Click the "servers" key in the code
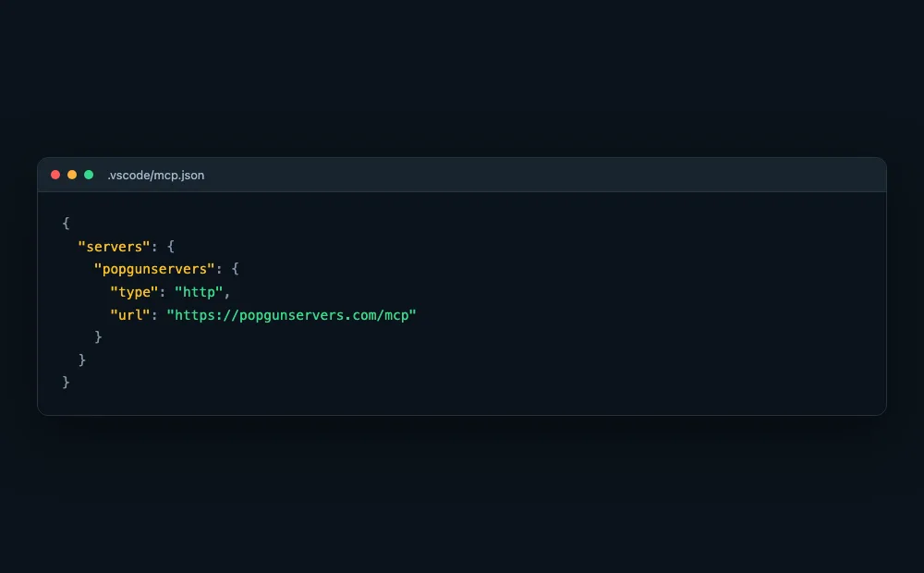The width and height of the screenshot is (924, 573). pos(114,247)
